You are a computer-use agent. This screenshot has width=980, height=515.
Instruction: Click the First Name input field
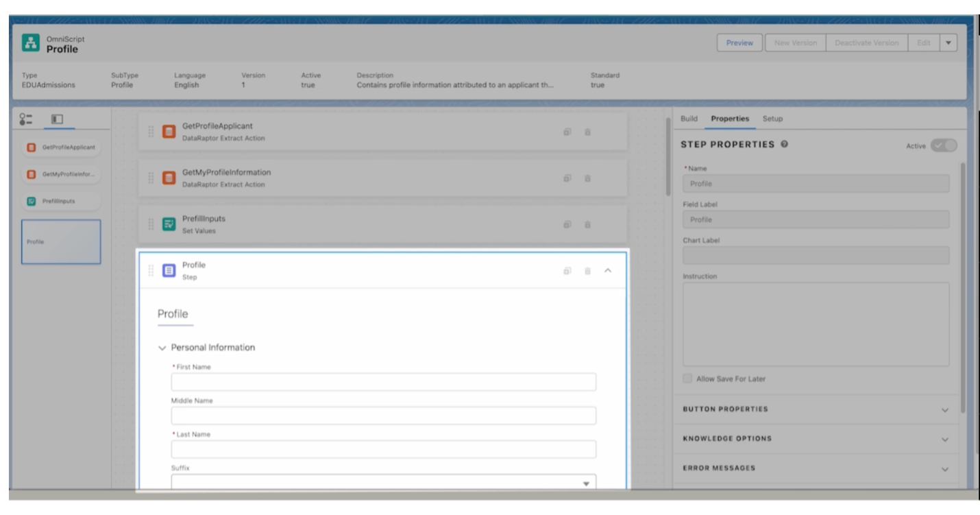(383, 382)
